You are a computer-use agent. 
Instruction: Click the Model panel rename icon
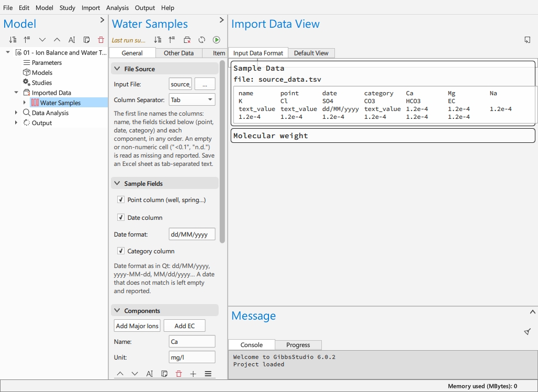(72, 40)
